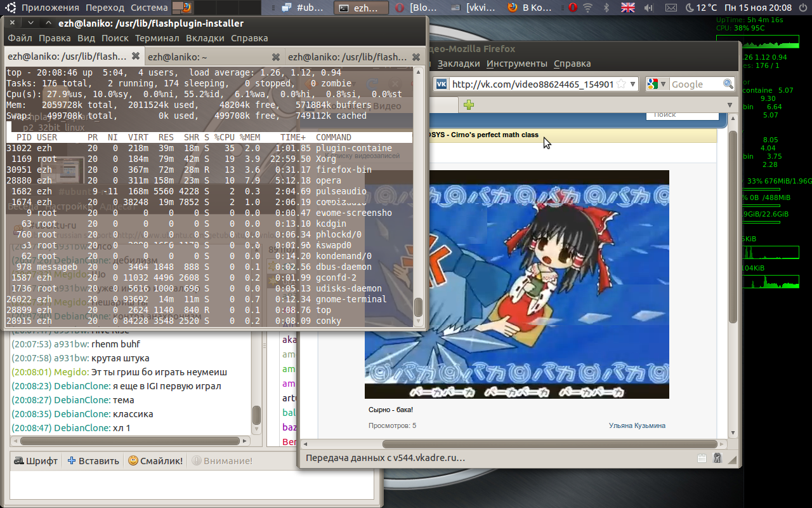
Task: Click the Вставить insert button in chat
Action: tap(93, 461)
